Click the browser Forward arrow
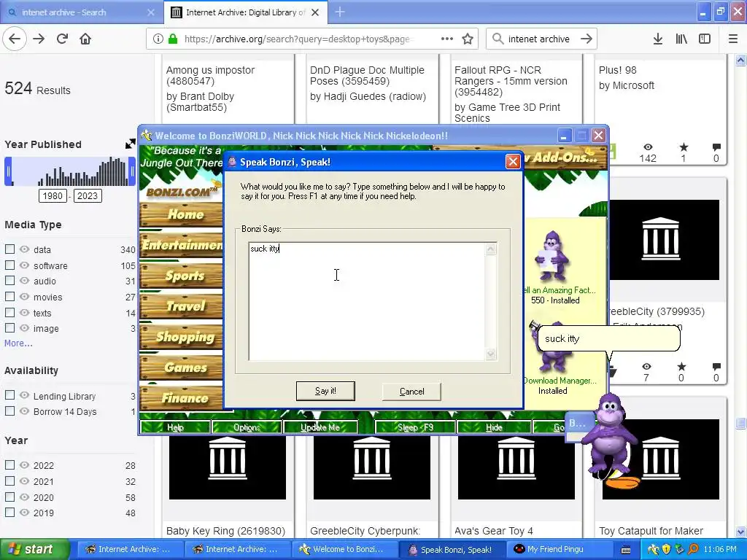 pyautogui.click(x=39, y=39)
